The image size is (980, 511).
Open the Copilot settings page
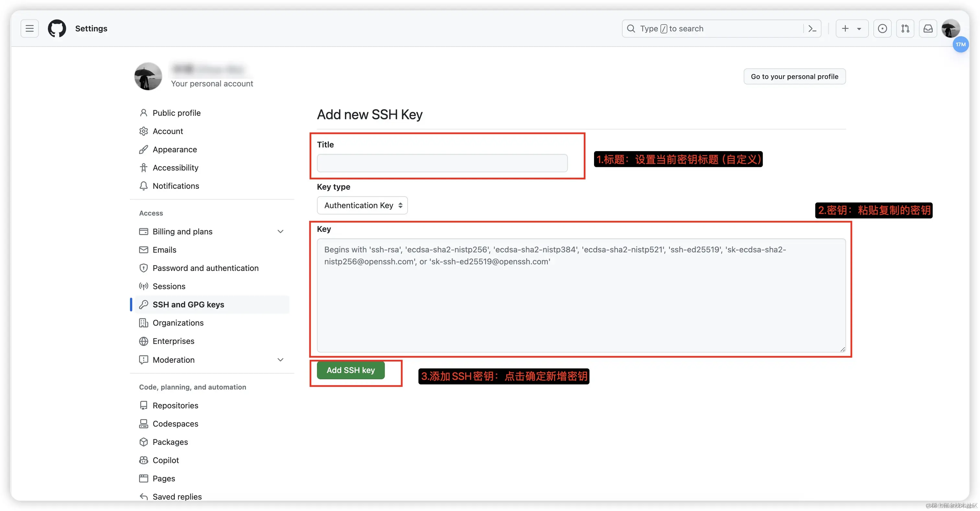tap(166, 460)
